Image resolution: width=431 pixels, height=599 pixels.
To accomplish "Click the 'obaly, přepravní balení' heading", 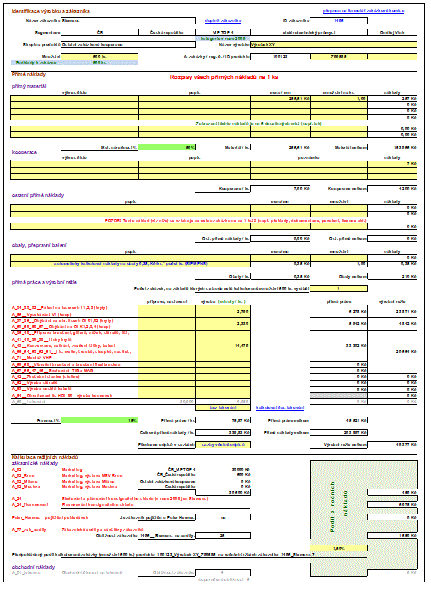I will click(x=39, y=245).
